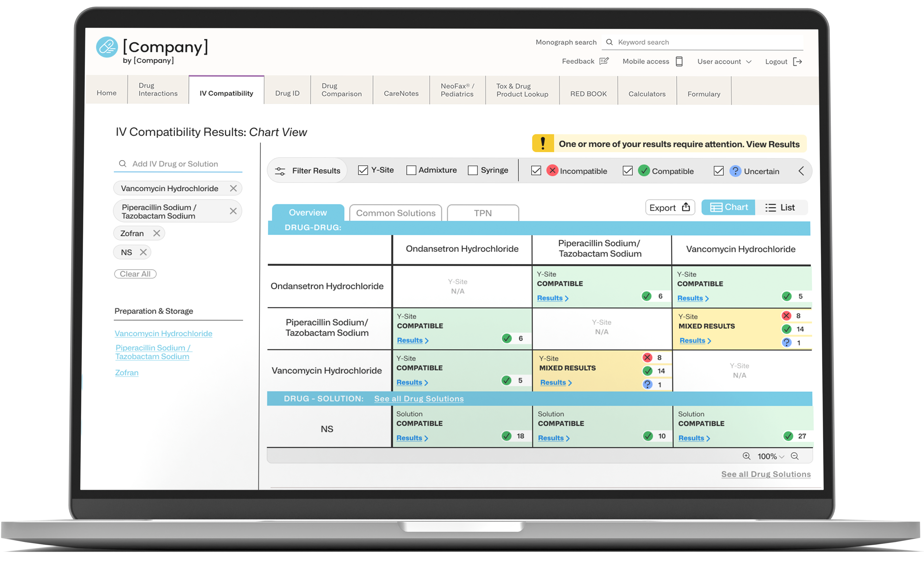Open the User account dropdown

coord(724,62)
